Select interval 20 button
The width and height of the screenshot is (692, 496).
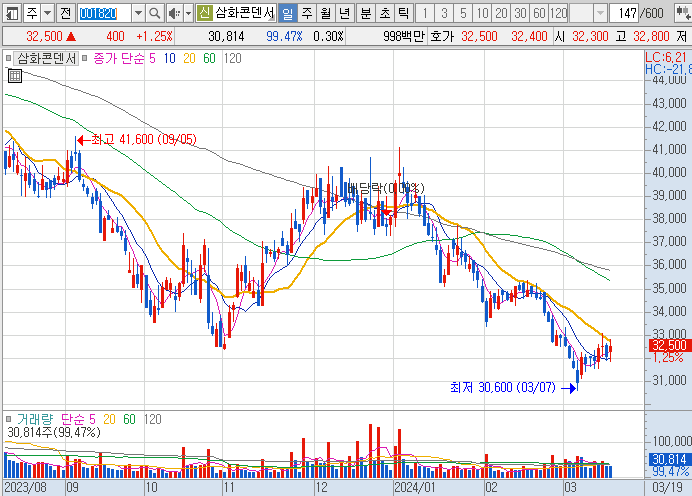[501, 13]
